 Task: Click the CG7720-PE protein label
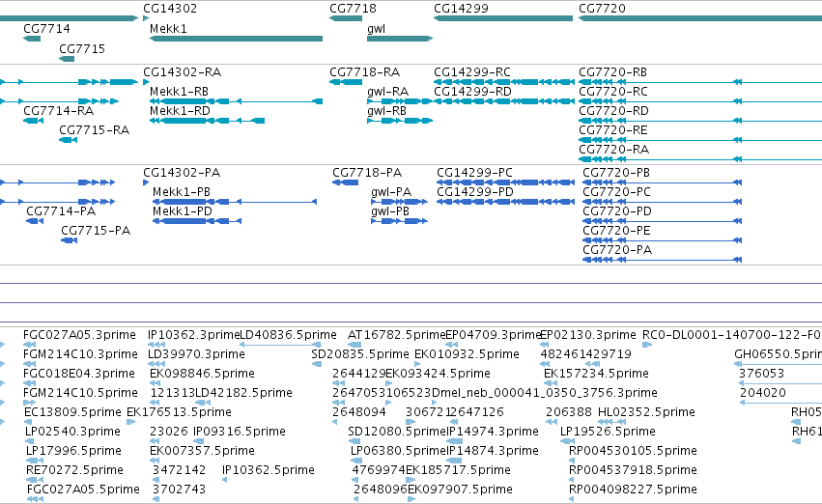[616, 231]
